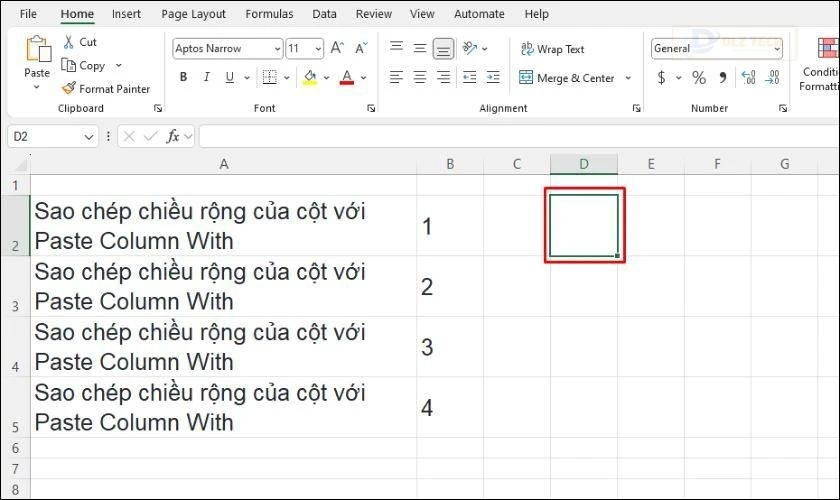Open the Font Color dropdown arrow
The width and height of the screenshot is (840, 500).
point(364,78)
